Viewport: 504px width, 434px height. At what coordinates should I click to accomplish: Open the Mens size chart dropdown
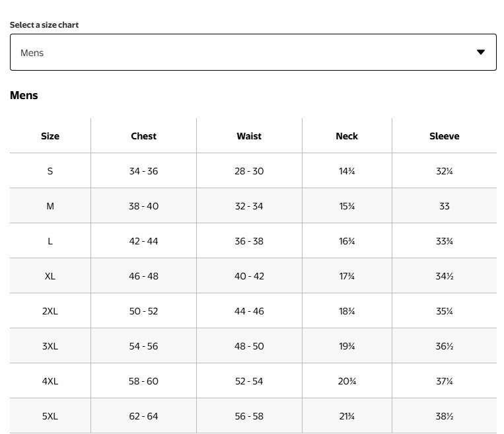tap(253, 52)
